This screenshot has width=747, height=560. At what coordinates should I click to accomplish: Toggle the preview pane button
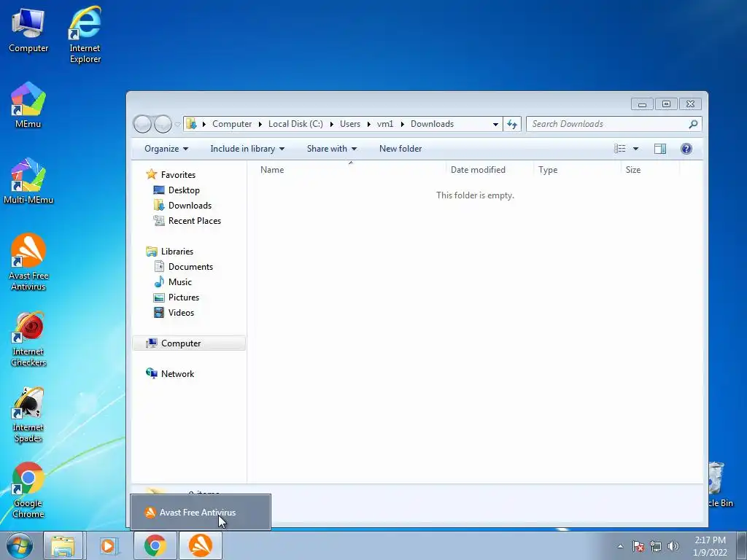point(659,149)
